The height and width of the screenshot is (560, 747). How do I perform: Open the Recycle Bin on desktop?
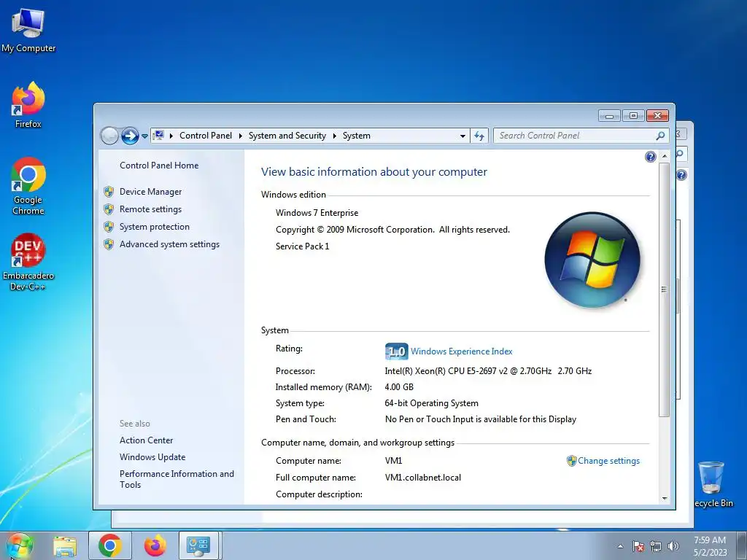click(713, 484)
